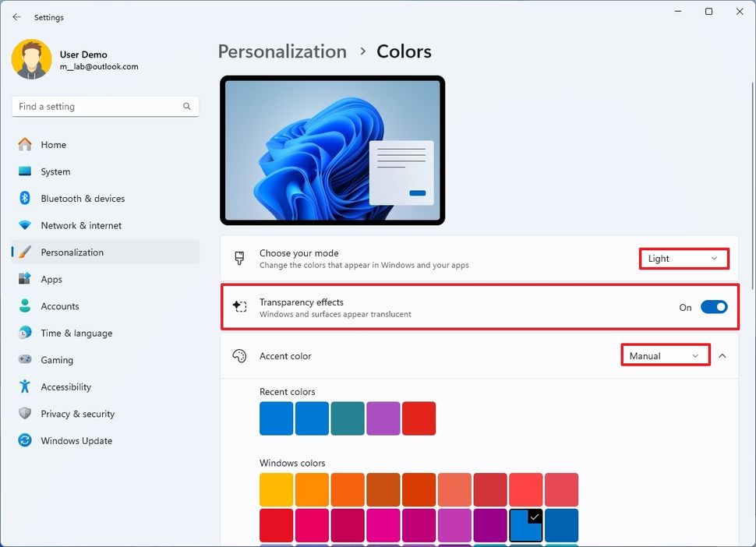Check for updates via Windows Update icon
This screenshot has width=756, height=547.
[23, 440]
